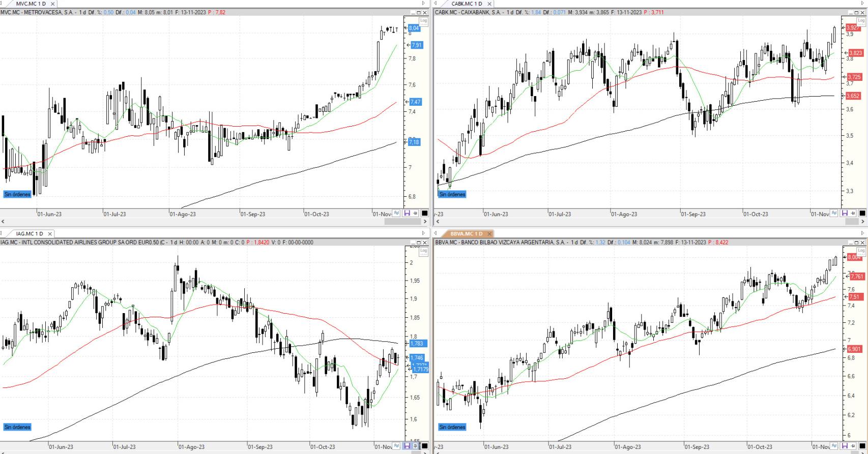Click the 8,04 price label on MVC.MC axis

coord(414,28)
